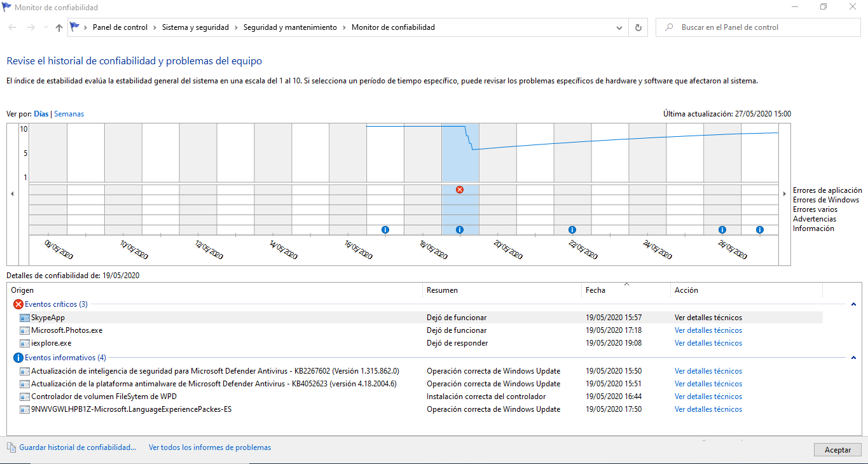Click the up-arrow navigation button
The width and height of the screenshot is (868, 464).
click(x=59, y=27)
